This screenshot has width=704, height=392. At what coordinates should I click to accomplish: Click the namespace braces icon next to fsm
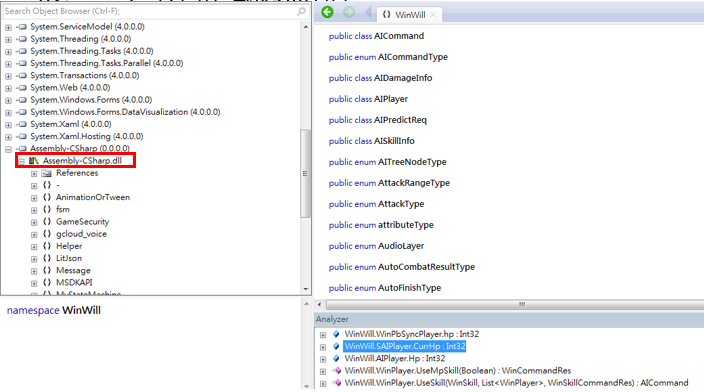(x=47, y=210)
